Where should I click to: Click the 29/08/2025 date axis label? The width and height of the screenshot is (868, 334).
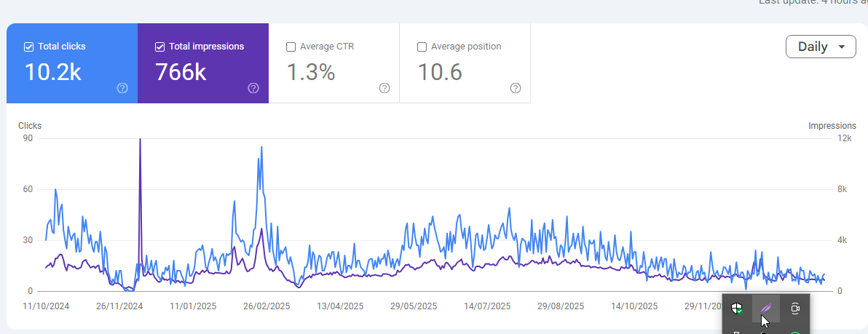point(561,306)
